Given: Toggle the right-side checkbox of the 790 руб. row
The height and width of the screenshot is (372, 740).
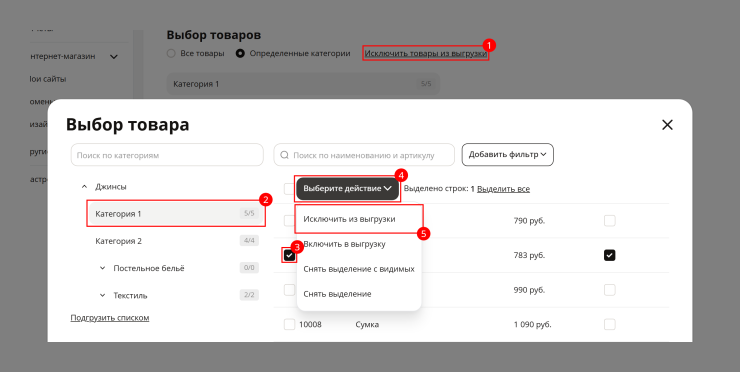Looking at the screenshot, I should pyautogui.click(x=610, y=220).
